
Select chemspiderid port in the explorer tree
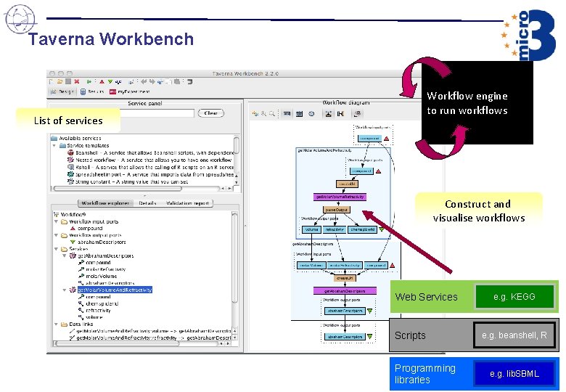(102, 303)
